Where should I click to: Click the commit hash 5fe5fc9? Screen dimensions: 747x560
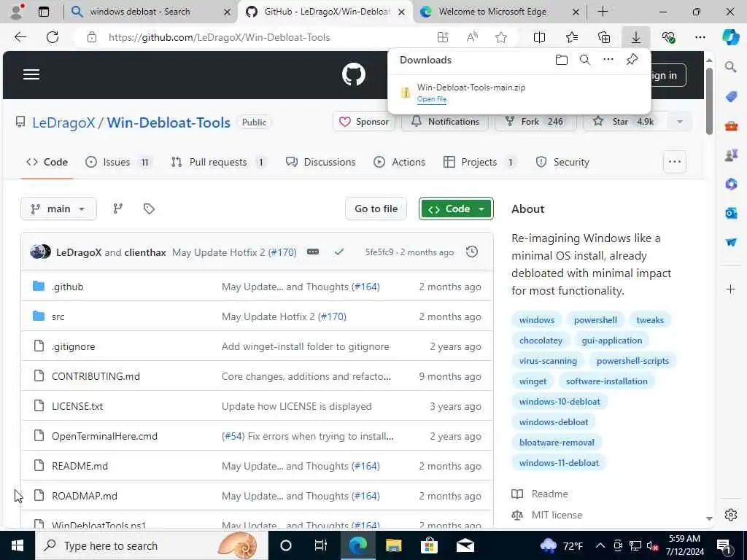coord(379,252)
